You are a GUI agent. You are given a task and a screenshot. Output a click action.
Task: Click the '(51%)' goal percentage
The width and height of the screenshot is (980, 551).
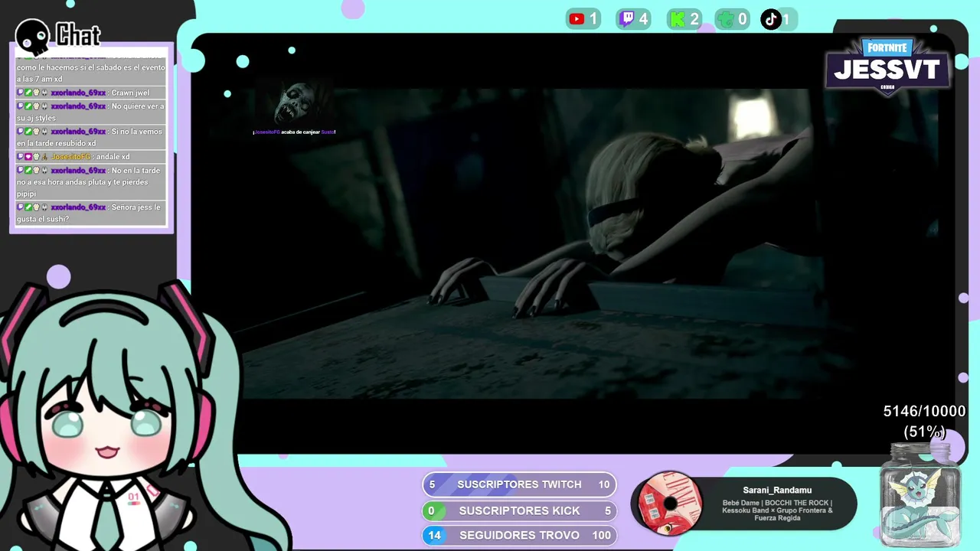pos(924,432)
